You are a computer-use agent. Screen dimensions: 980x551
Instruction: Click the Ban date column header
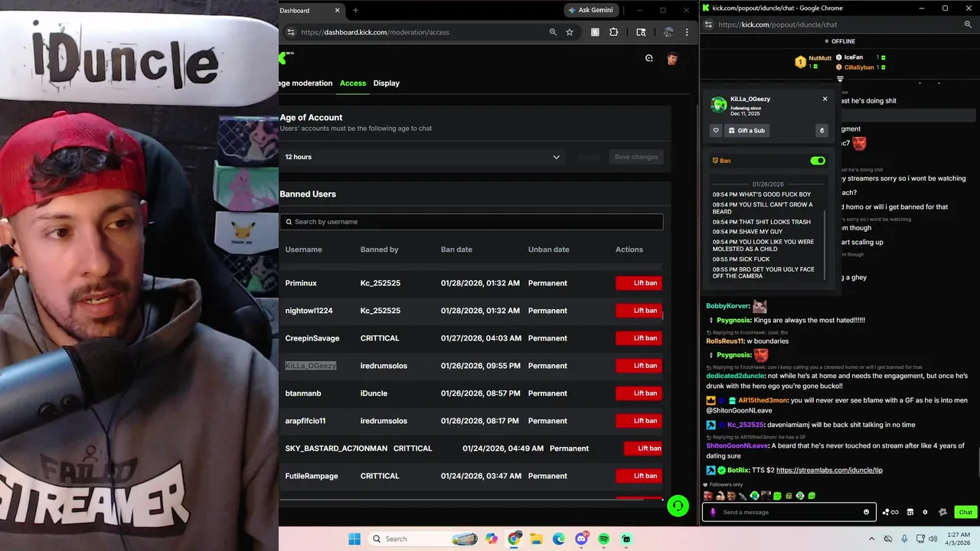coord(456,249)
